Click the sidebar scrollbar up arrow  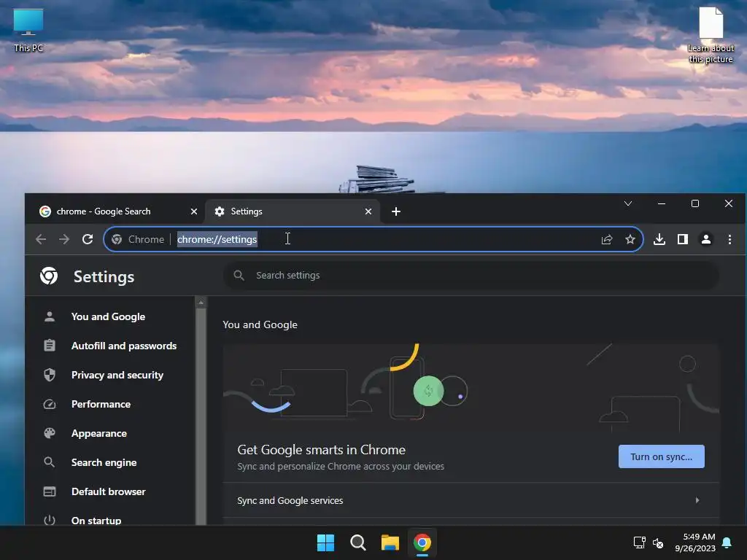tap(201, 303)
